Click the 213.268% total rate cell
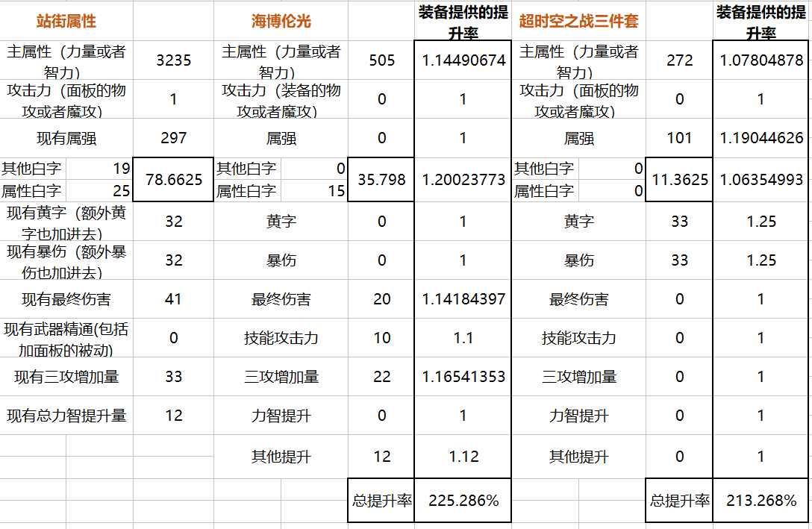This screenshot has height=529, width=812. [761, 501]
